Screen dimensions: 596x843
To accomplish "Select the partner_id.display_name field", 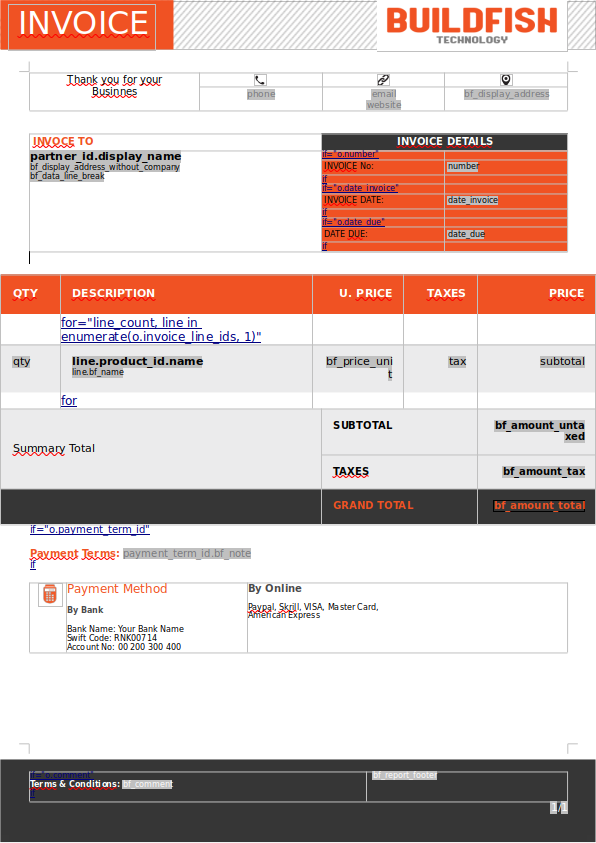I will point(105,156).
